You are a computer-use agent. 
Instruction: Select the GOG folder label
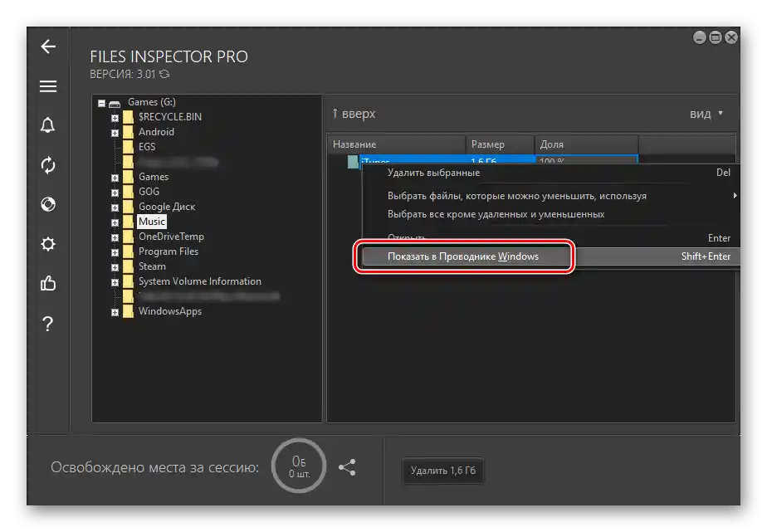[149, 192]
